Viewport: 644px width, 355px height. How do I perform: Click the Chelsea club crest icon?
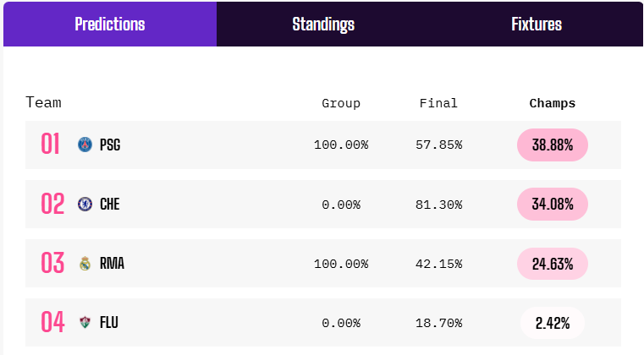[x=85, y=204]
